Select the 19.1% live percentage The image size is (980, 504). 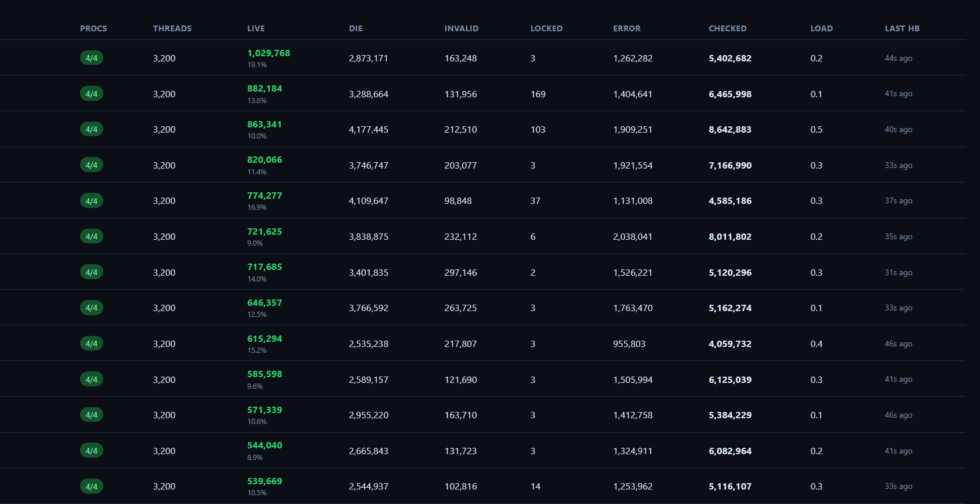pyautogui.click(x=257, y=65)
